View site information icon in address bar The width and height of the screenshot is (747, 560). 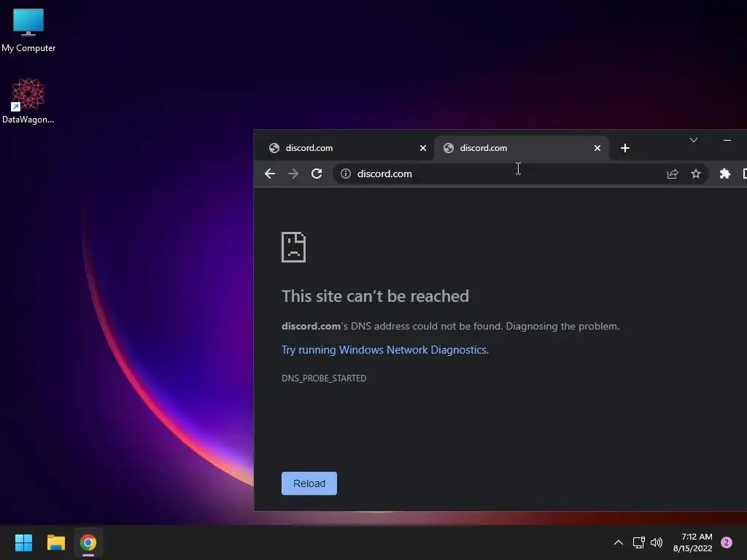(346, 174)
